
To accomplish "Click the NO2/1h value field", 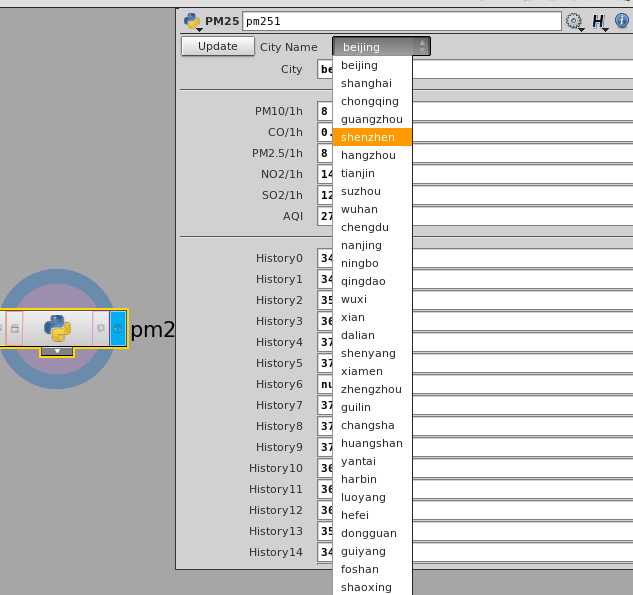I will pyautogui.click(x=475, y=174).
